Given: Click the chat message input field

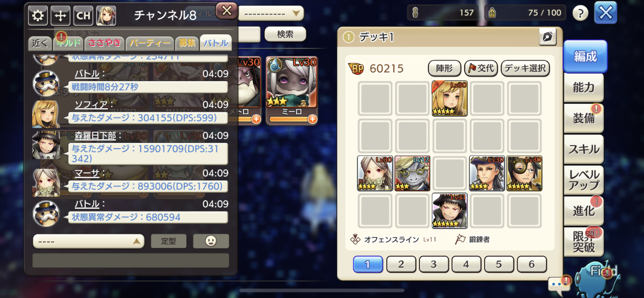Looking at the screenshot, I should point(131,261).
